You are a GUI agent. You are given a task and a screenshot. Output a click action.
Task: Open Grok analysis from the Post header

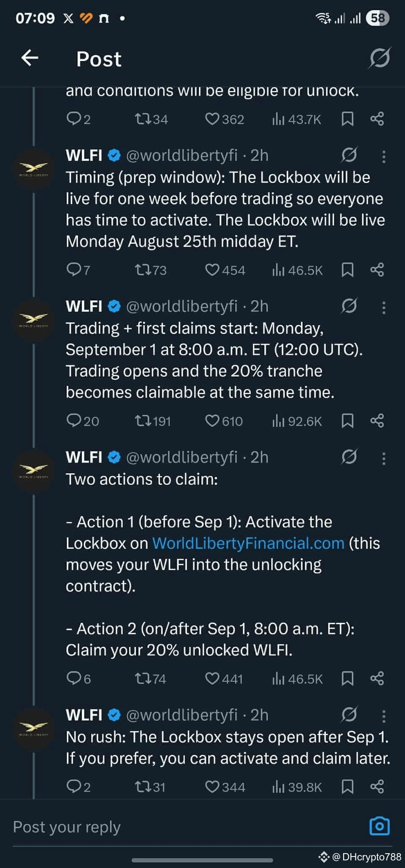380,59
